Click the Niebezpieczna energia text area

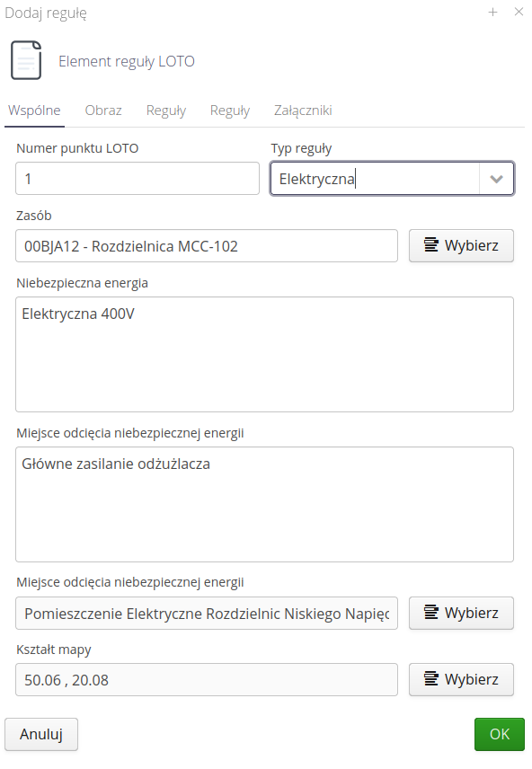coord(264,354)
